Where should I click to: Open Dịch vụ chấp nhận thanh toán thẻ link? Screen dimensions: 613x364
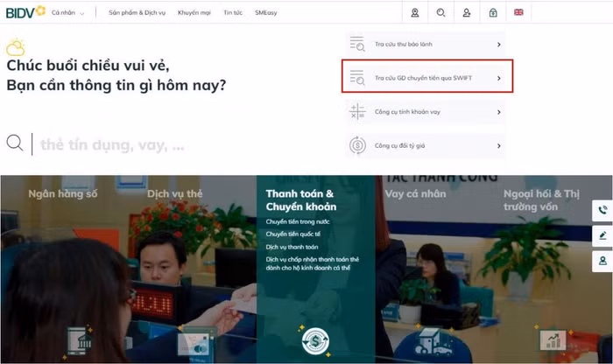(312, 263)
